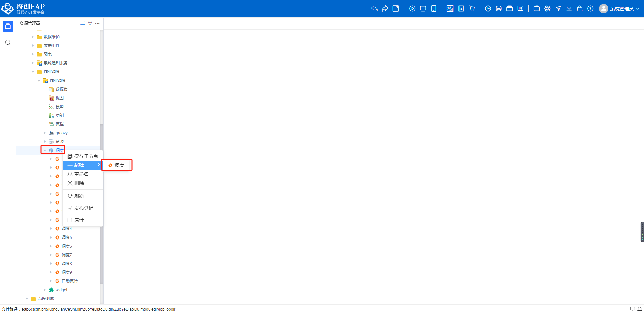Screen dimensions: 644x314
Task: Open the shopping cart icon in toolbar
Action: [x=472, y=9]
